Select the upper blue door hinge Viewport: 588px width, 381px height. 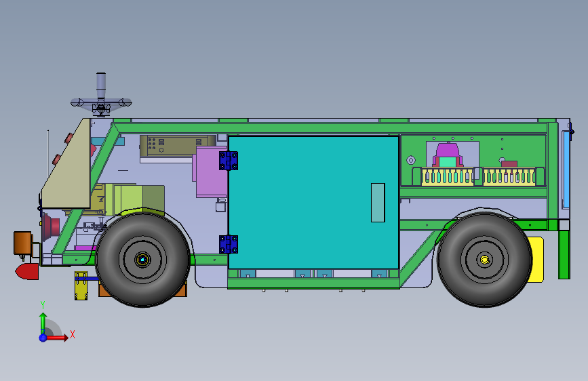(x=229, y=161)
